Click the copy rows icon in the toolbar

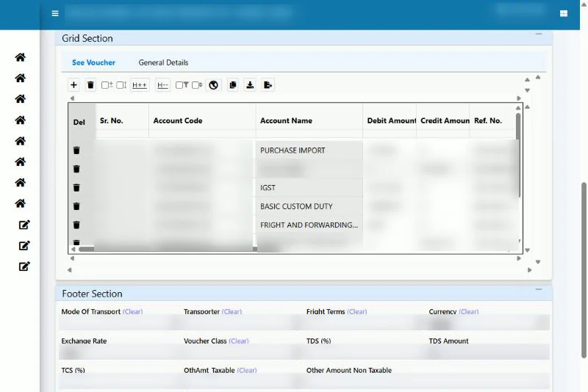point(233,85)
